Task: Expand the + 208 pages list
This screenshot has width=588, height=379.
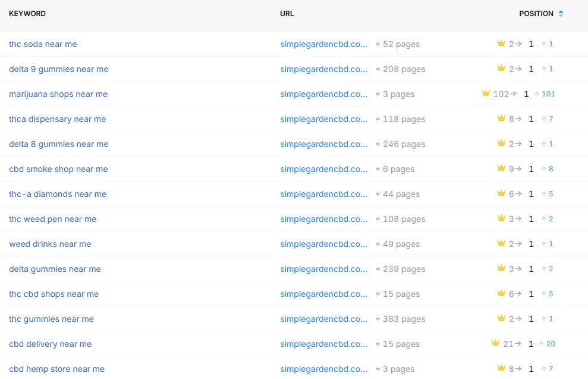Action: (x=400, y=69)
